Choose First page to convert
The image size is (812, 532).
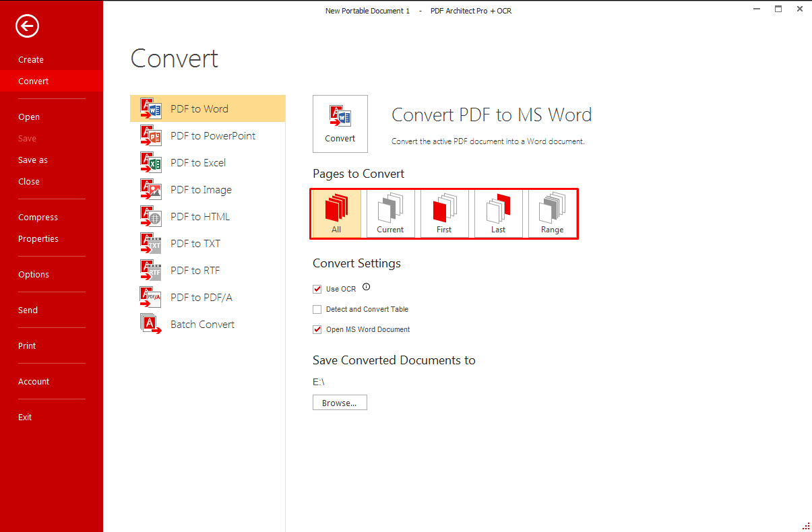(444, 213)
